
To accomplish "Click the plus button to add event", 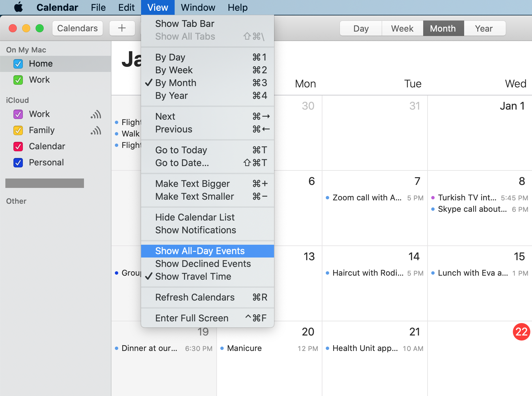I will pos(122,28).
